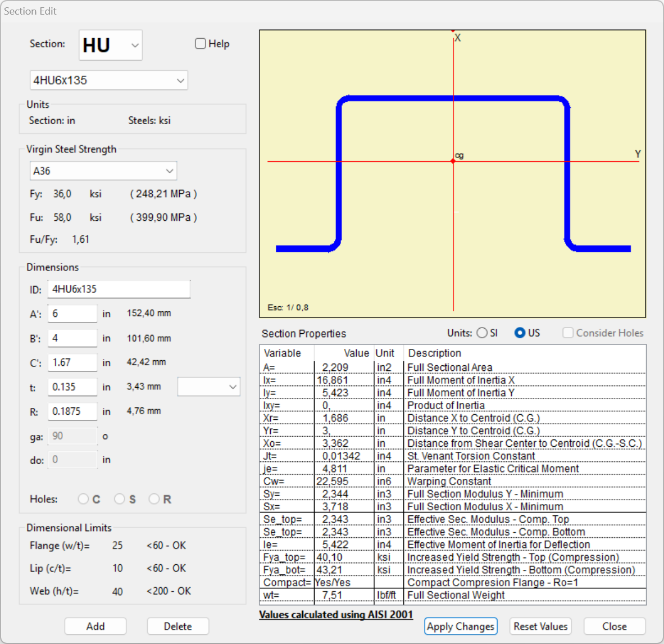Click the Add button
This screenshot has width=664, height=644.
click(95, 626)
